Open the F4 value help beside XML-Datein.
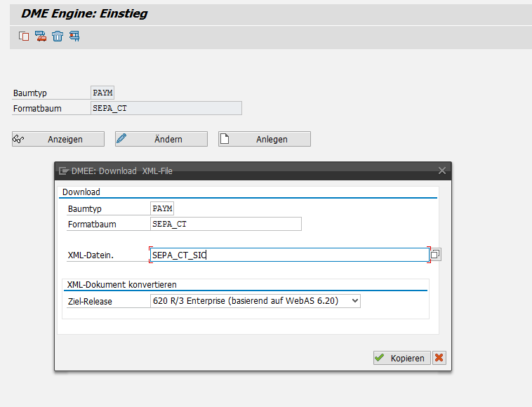 coord(436,255)
